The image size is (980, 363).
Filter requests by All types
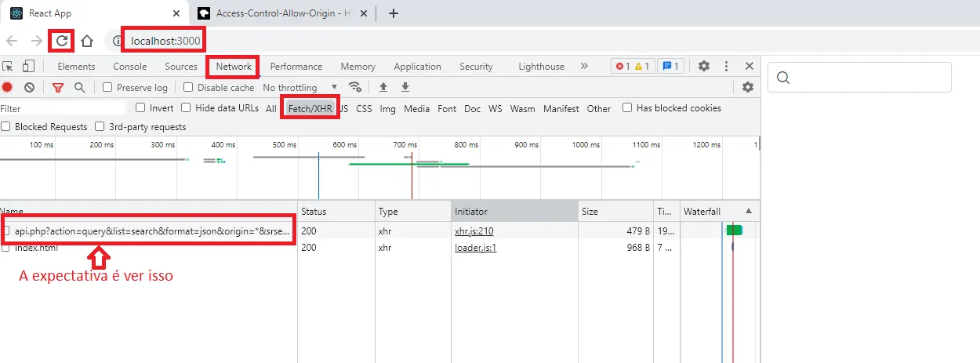[271, 109]
